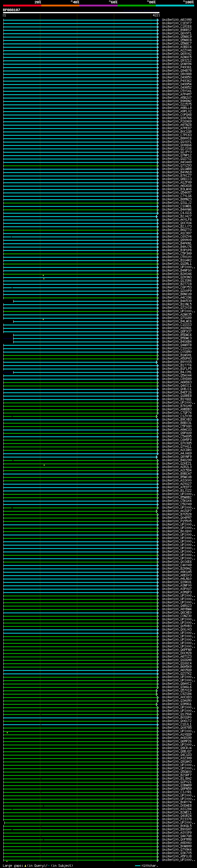Select the UniRef100_C7PC63 hit label
This screenshot has width=197, height=868.
pyautogui.click(x=177, y=135)
